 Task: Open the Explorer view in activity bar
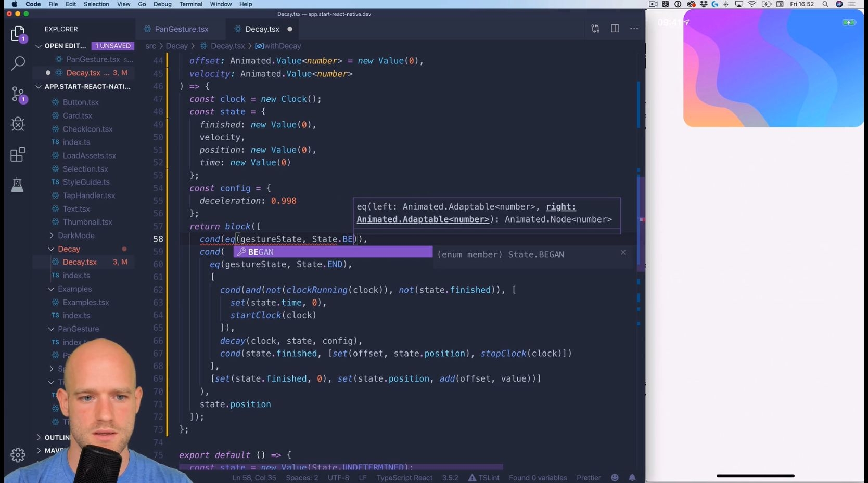tap(18, 34)
